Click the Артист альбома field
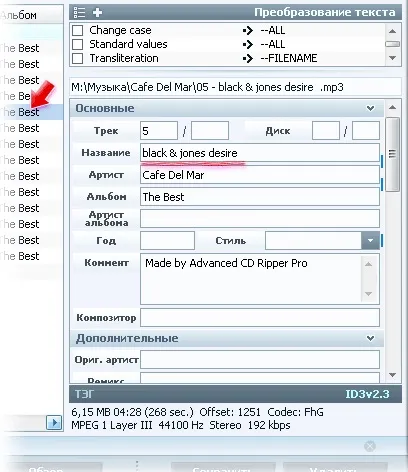The height and width of the screenshot is (472, 408). click(260, 219)
